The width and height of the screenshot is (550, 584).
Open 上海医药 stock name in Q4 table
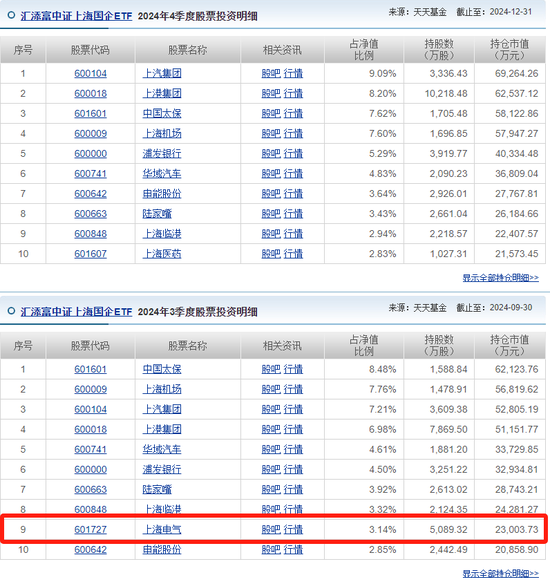point(162,254)
